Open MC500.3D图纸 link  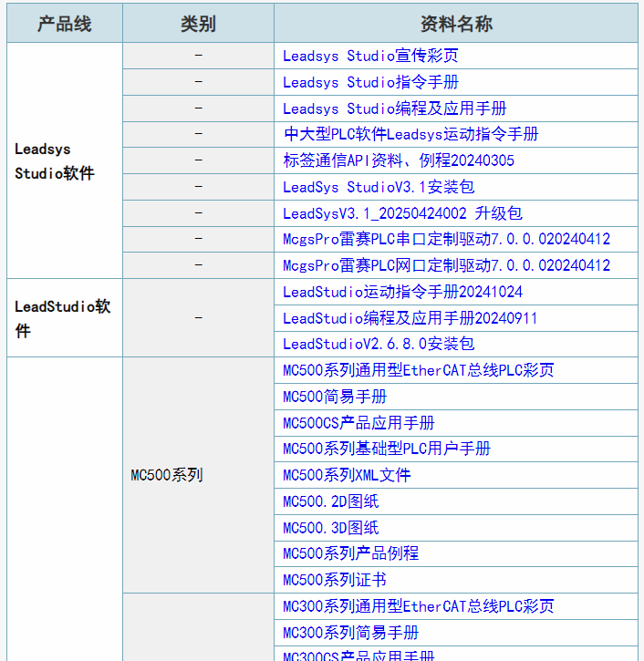(x=330, y=528)
